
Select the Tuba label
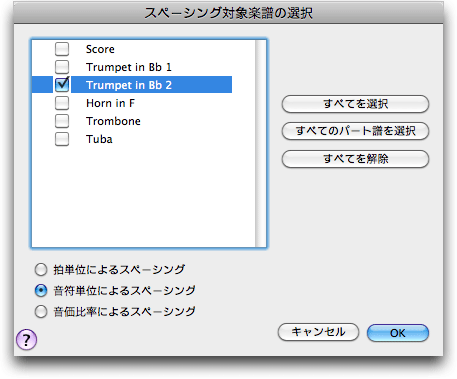99,139
